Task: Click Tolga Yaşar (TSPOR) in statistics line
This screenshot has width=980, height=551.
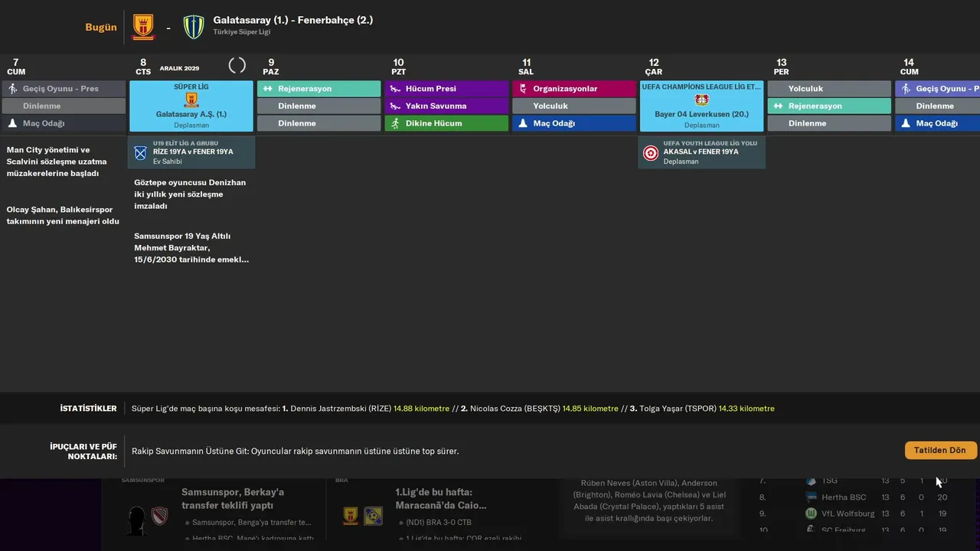Action: point(678,409)
